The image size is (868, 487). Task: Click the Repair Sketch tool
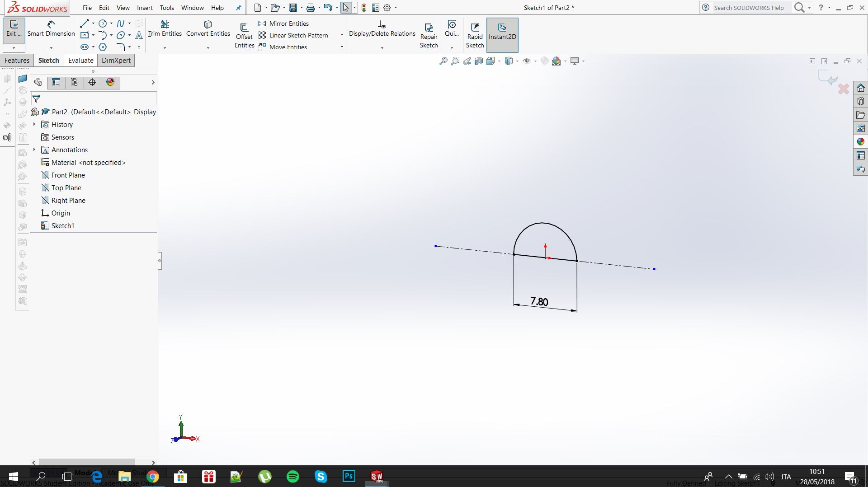[429, 35]
